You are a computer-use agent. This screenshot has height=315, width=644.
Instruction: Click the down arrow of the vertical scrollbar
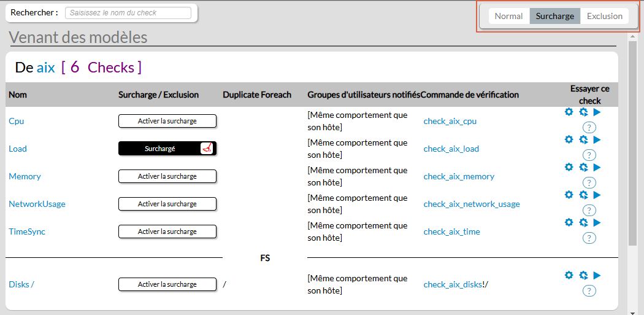pyautogui.click(x=632, y=311)
